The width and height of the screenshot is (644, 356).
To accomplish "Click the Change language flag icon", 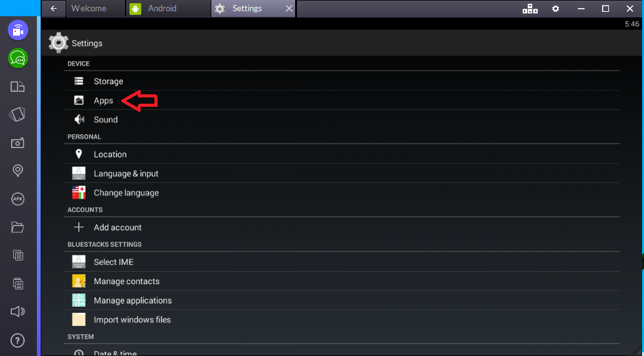I will (x=79, y=192).
